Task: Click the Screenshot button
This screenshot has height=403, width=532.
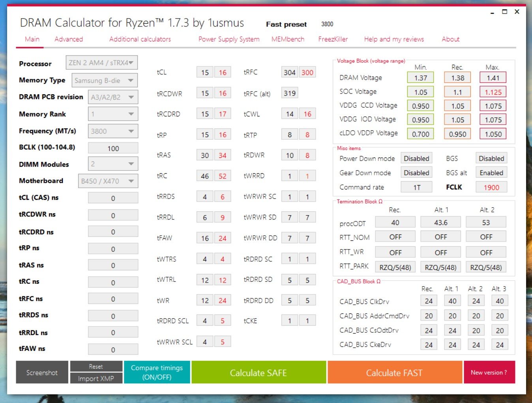Action: pyautogui.click(x=42, y=372)
